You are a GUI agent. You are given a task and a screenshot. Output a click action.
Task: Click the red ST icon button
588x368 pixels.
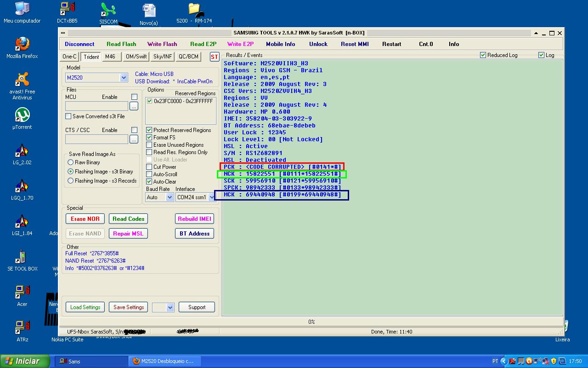tap(215, 57)
